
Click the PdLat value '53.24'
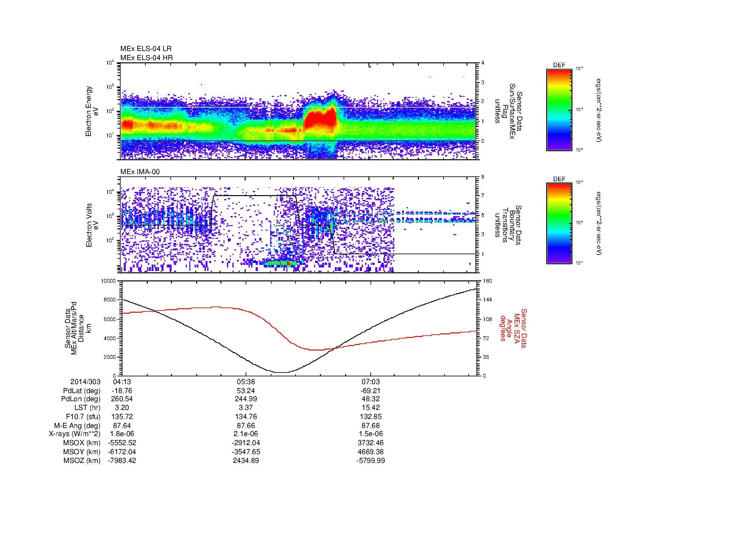[246, 391]
